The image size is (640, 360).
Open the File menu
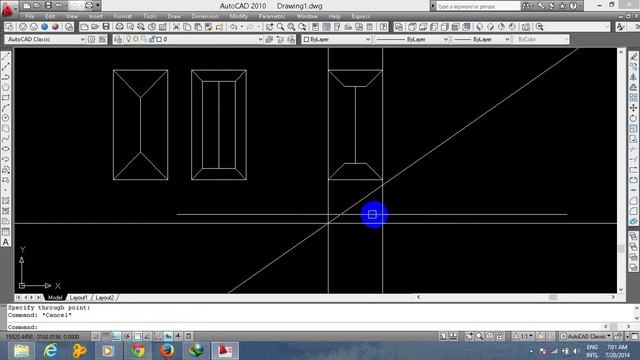pyautogui.click(x=30, y=16)
